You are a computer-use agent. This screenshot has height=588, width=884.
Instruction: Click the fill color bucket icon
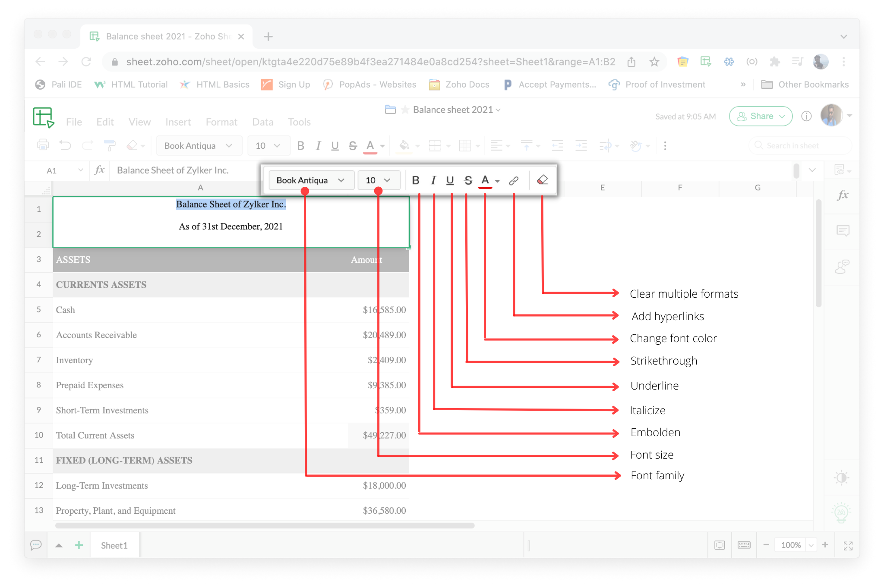(404, 145)
